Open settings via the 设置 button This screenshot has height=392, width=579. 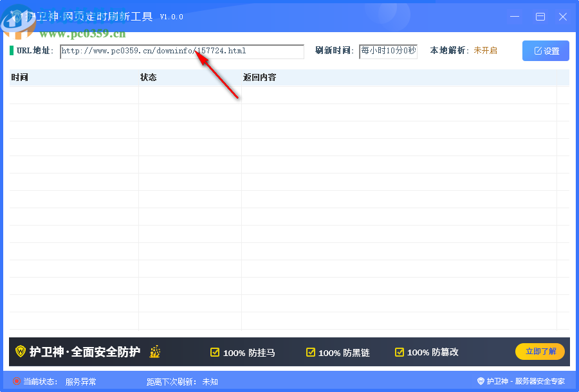coord(547,51)
